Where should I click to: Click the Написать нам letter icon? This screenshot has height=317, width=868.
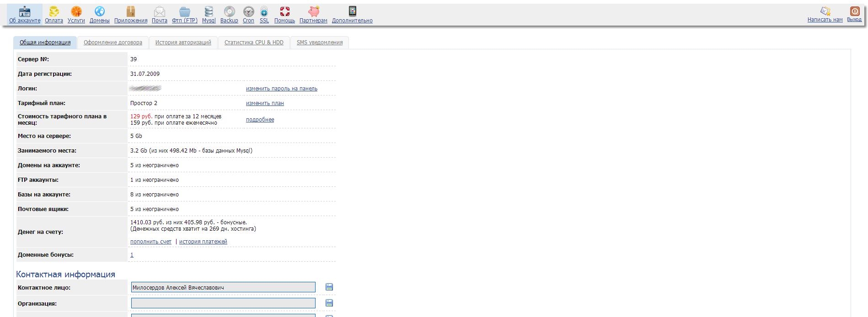(825, 11)
